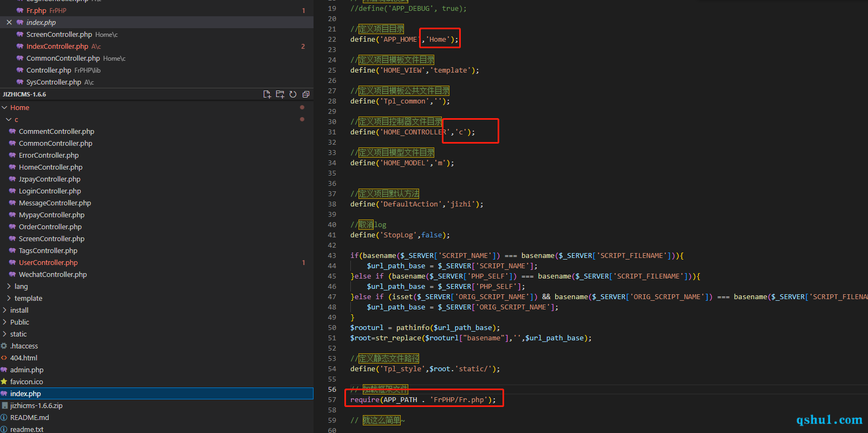Open Controller.php FrPHP\lib in open editors
Viewport: 868px width, 433px height.
156,70
